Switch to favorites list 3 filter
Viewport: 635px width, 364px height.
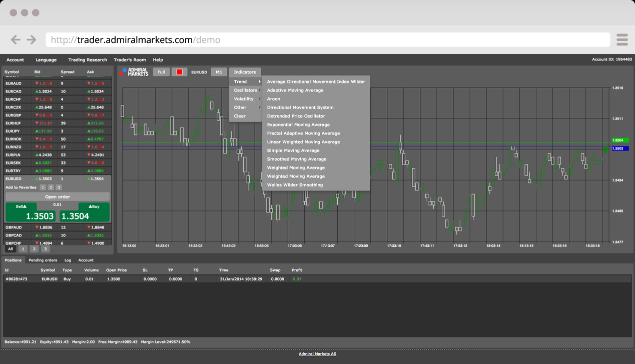45,249
